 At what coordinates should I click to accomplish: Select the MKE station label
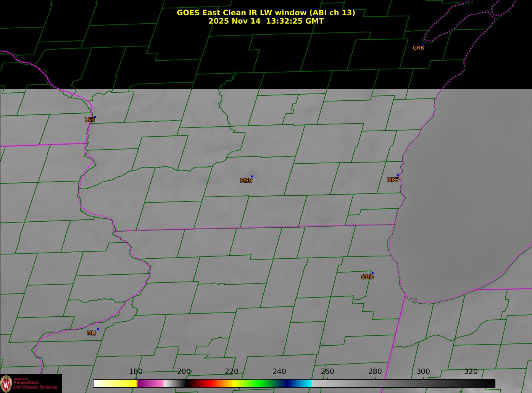(x=392, y=180)
